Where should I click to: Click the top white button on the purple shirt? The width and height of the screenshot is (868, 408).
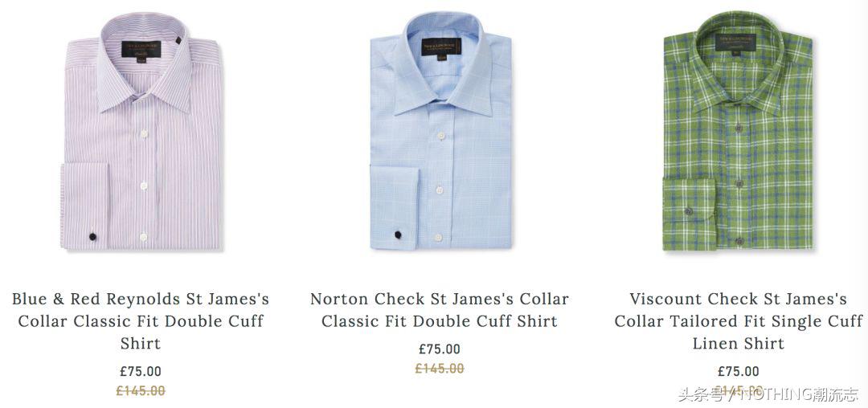click(144, 133)
